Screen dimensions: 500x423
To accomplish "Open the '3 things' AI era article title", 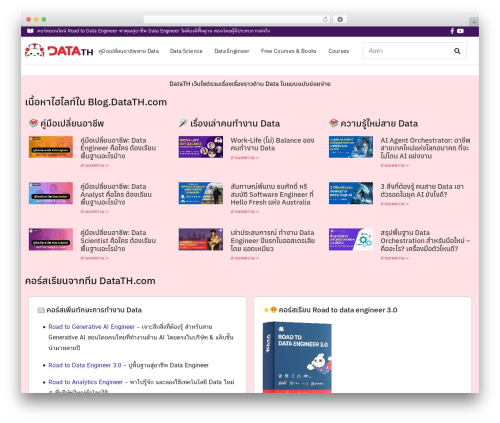I will 422,190.
